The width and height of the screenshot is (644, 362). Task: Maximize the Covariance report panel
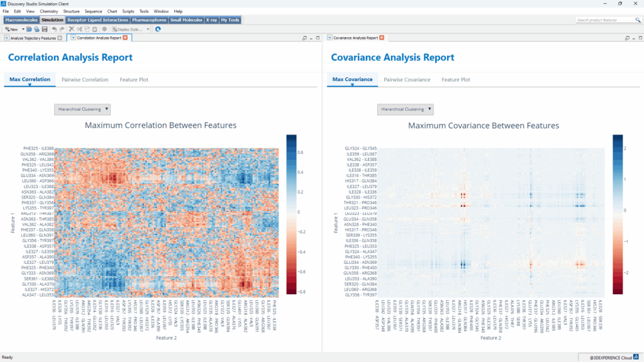tap(640, 38)
